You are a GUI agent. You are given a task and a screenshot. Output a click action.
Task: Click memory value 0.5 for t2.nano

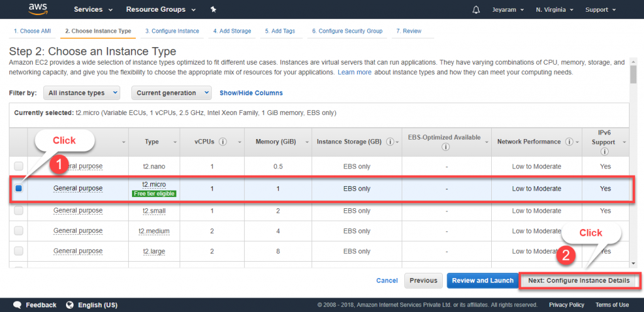pyautogui.click(x=278, y=166)
